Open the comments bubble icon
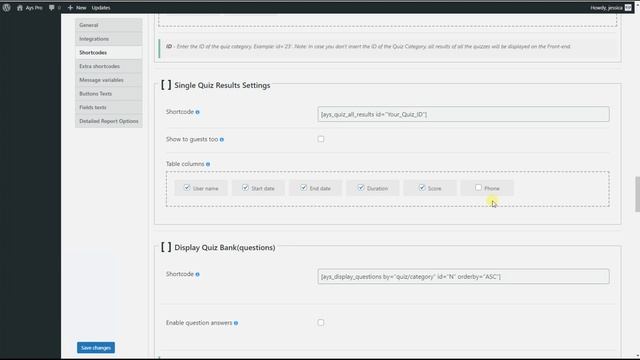 pos(51,7)
